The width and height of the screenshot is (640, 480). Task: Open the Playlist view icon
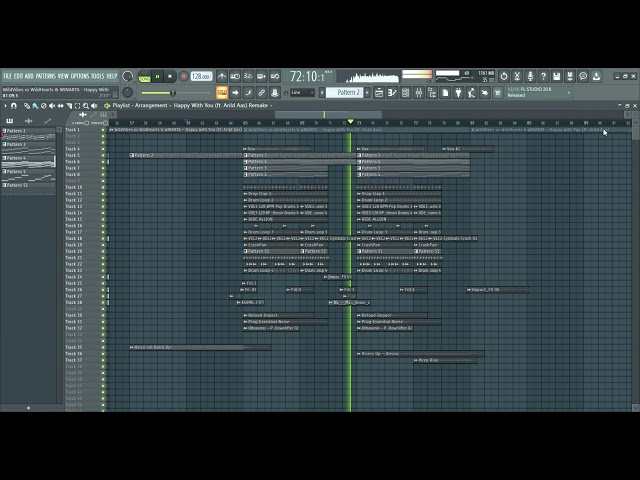click(x=379, y=93)
